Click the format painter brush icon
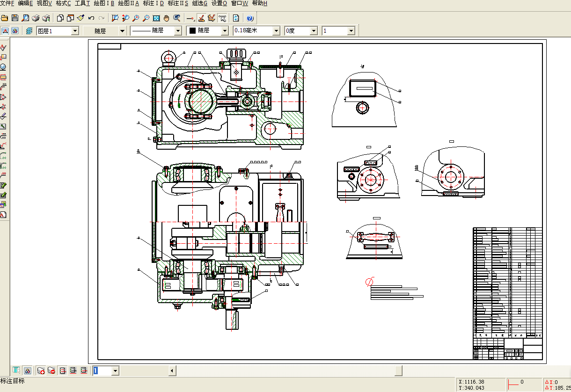 tap(81, 18)
